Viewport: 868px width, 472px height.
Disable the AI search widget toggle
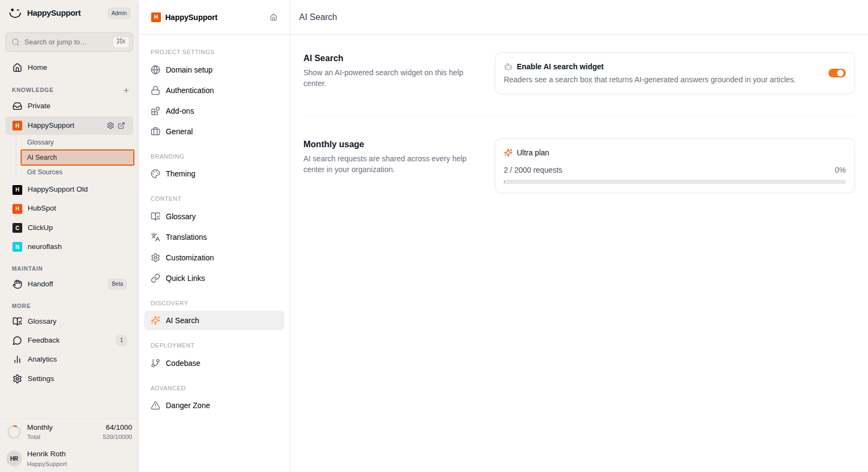click(x=837, y=73)
